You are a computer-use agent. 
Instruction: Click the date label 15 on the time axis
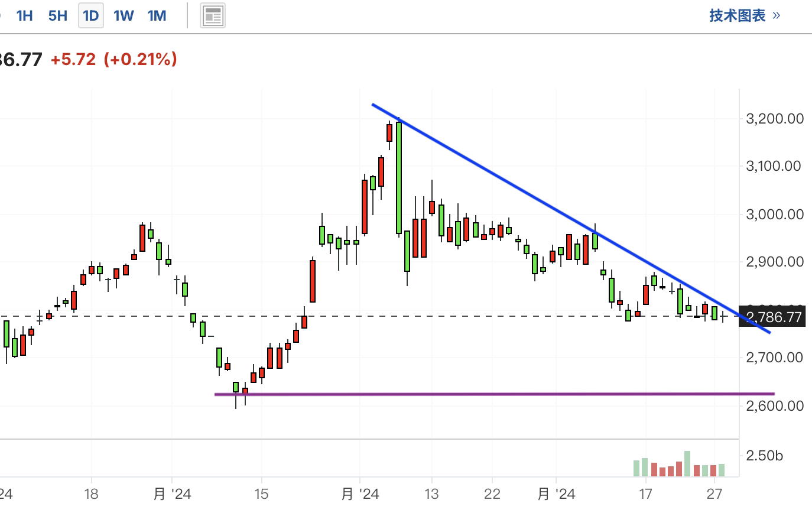(262, 494)
